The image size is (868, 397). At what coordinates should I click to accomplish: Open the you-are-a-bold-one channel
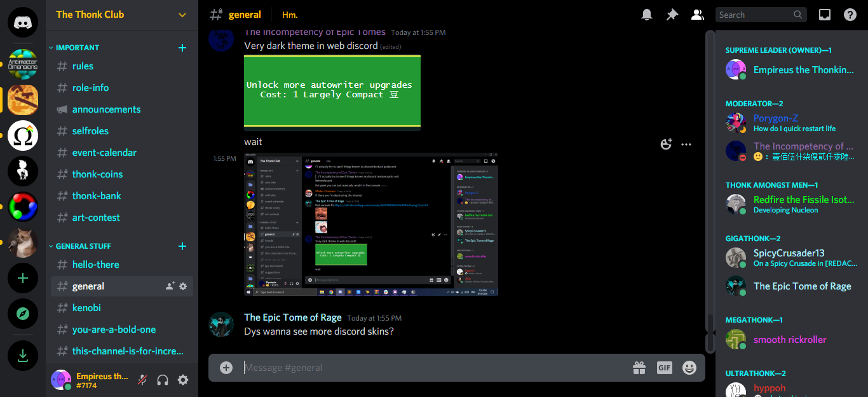click(x=122, y=330)
